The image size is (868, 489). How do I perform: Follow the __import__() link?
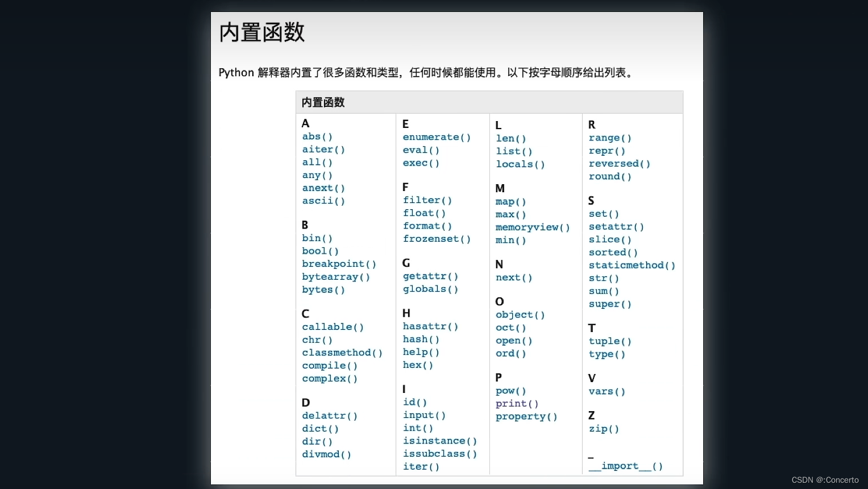626,466
